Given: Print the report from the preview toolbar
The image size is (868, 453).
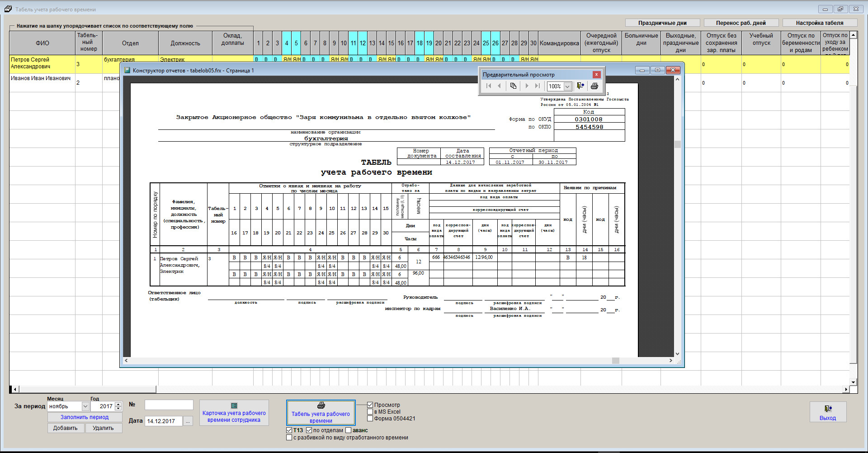Looking at the screenshot, I should point(594,86).
